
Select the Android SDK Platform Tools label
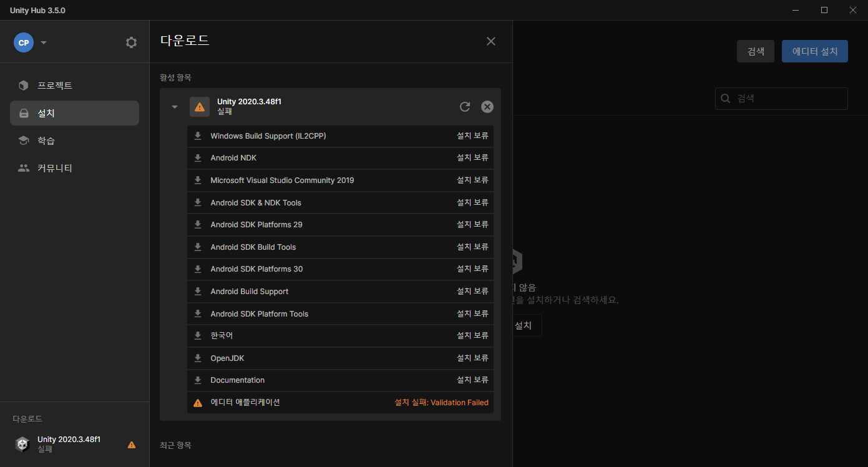260,314
